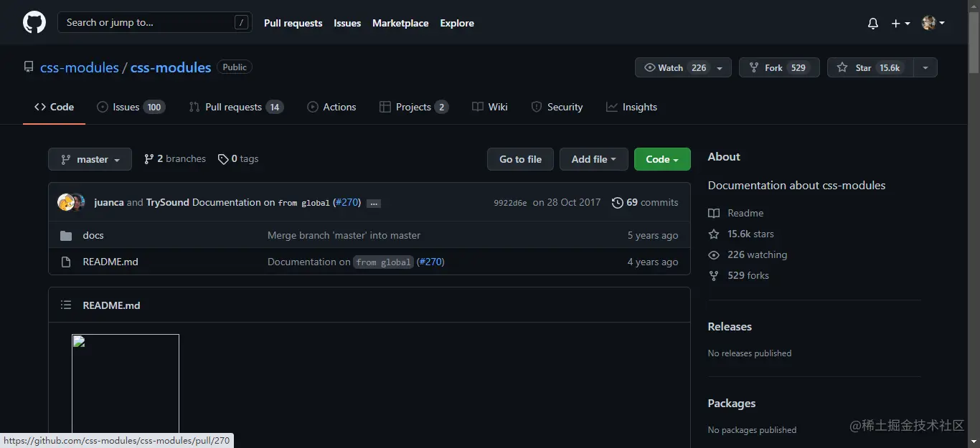Star the repository
980x448 pixels.
click(870, 67)
